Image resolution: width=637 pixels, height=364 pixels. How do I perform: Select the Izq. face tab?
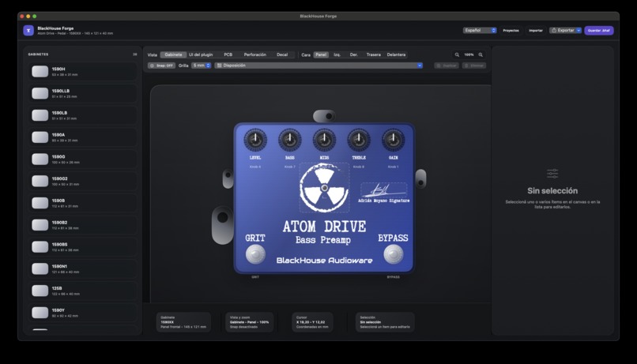337,54
